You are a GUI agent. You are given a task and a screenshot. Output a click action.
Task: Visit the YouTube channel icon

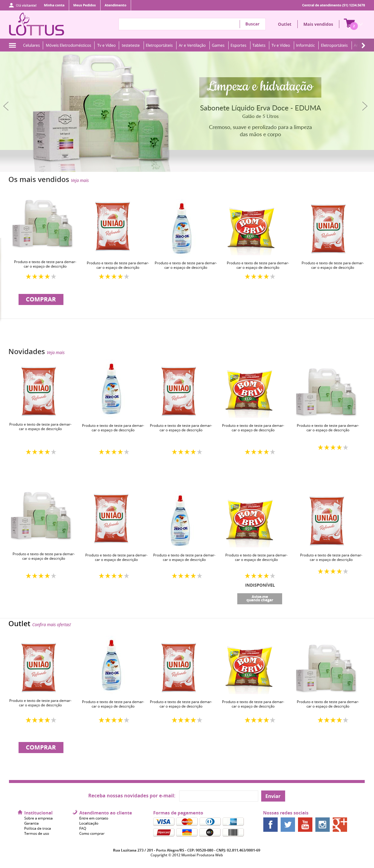tap(305, 825)
